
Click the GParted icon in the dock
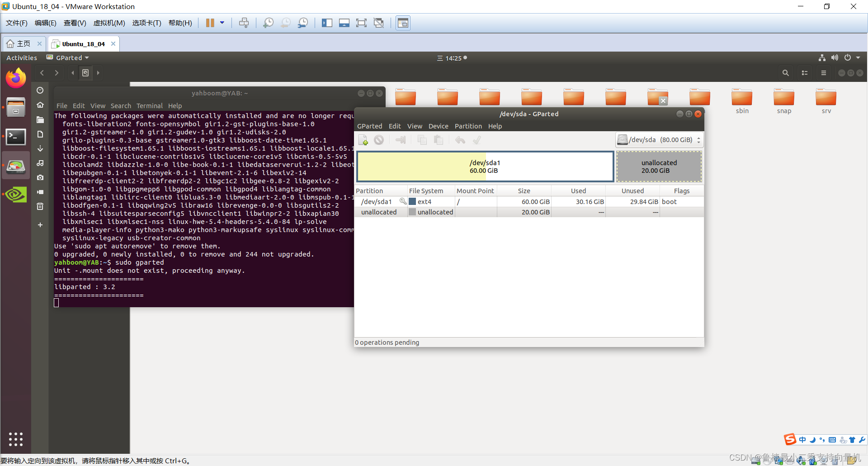pos(16,166)
